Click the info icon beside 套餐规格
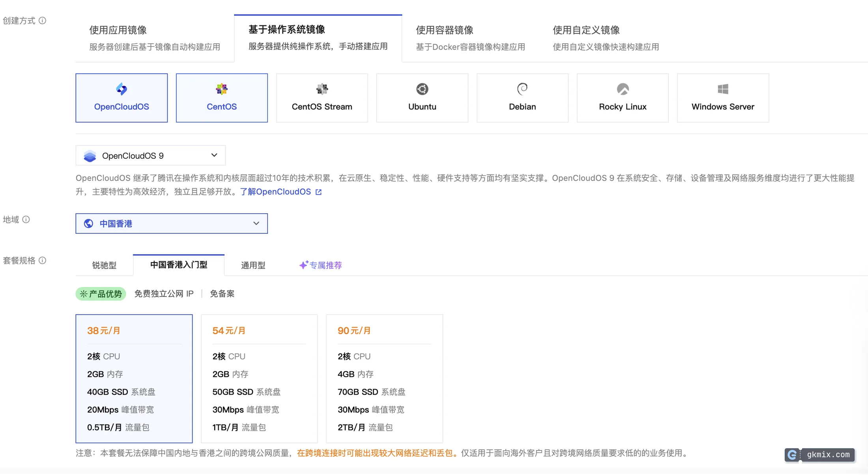 (x=42, y=261)
